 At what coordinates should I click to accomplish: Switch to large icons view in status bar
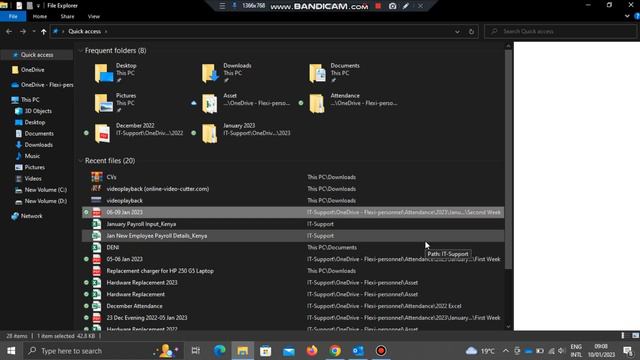635,336
